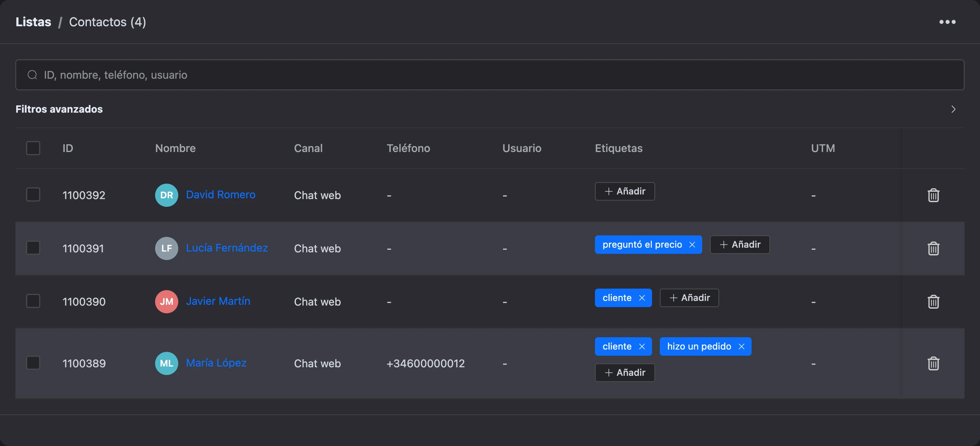Add a tag to Javier Martín

(x=689, y=298)
